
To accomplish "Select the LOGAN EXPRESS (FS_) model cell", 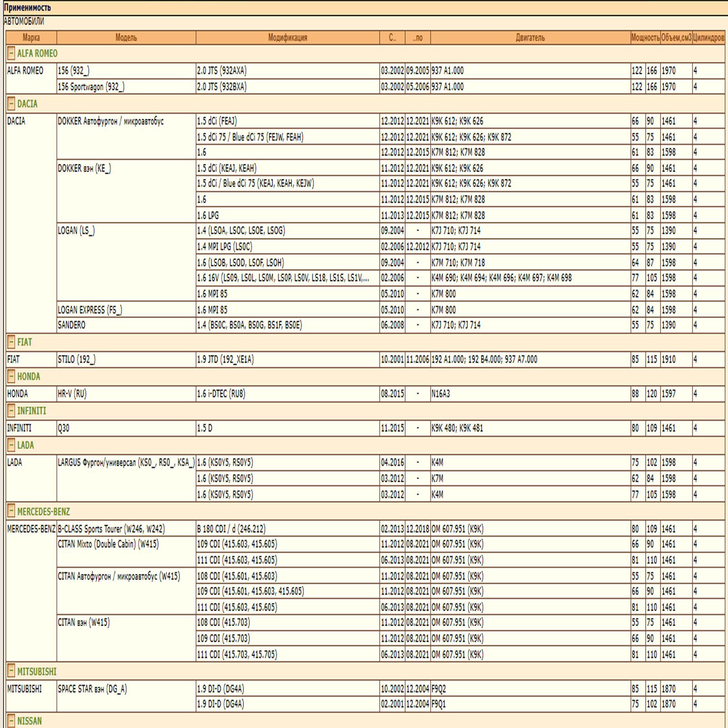I will pyautogui.click(x=90, y=310).
